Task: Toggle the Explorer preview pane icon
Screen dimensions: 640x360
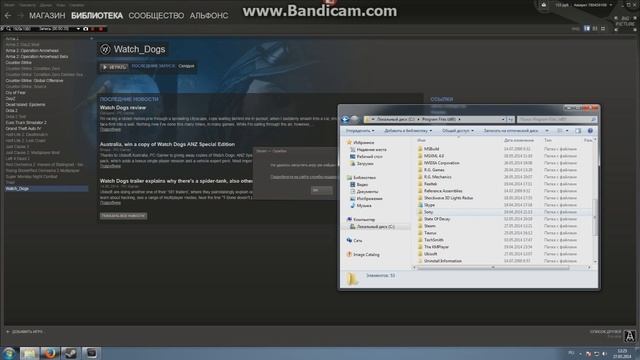Action: tap(578, 131)
